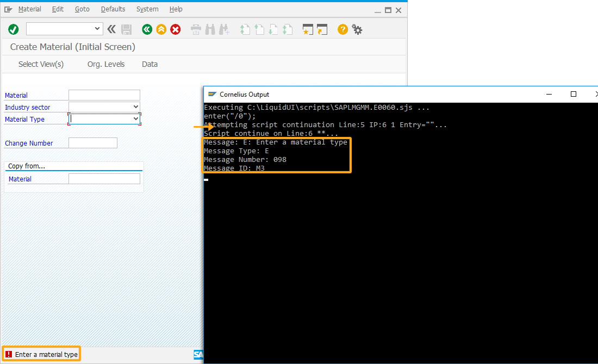Viewport: 598px width, 364px height.
Task: Click console line Message ID: M3
Action: tap(234, 168)
